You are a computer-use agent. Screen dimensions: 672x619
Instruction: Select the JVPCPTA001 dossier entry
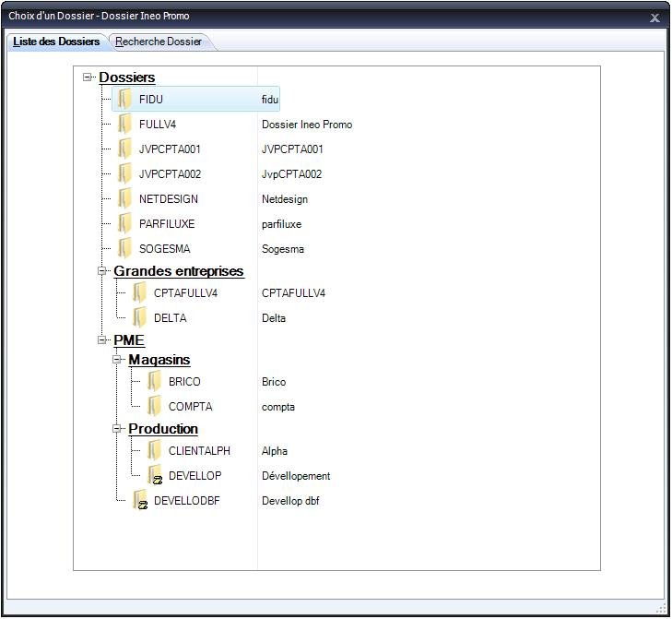170,149
